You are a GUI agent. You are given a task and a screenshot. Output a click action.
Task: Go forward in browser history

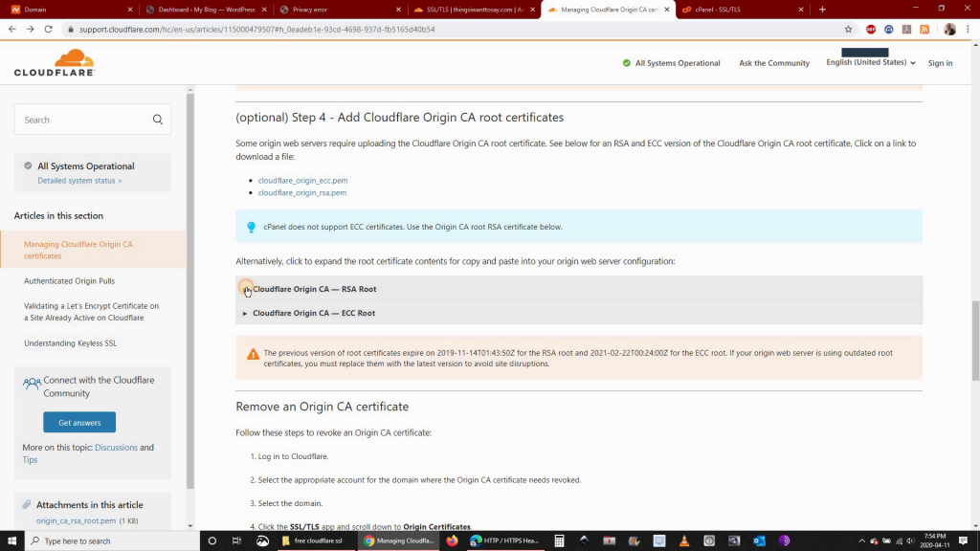pyautogui.click(x=30, y=29)
